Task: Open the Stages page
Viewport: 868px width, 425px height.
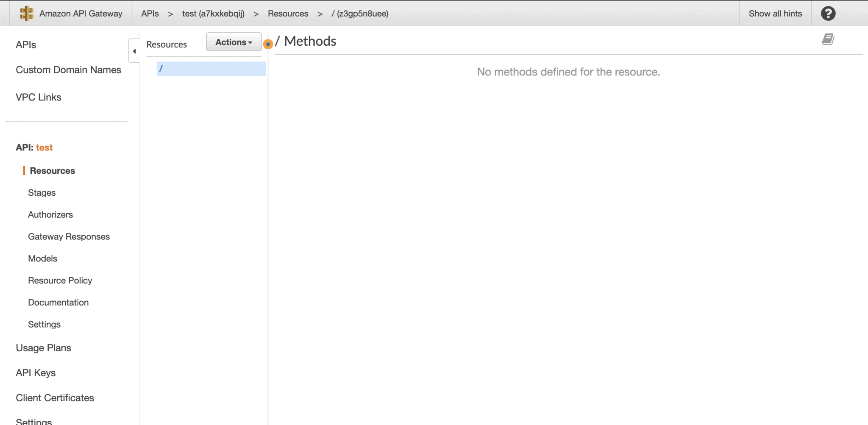Action: click(42, 192)
